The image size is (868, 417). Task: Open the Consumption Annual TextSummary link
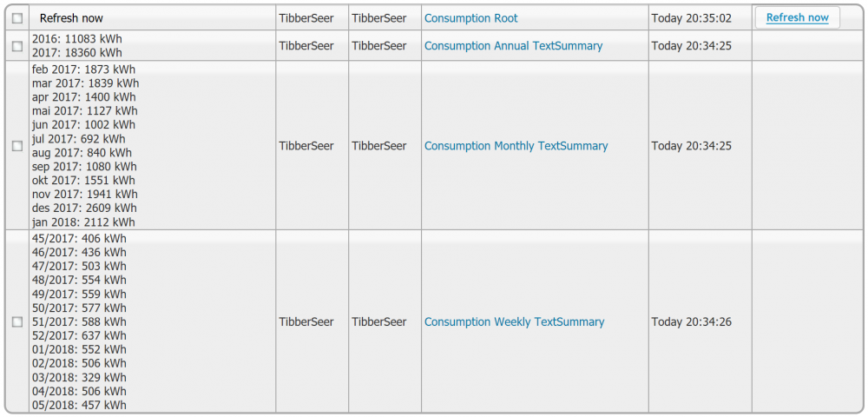(x=513, y=46)
